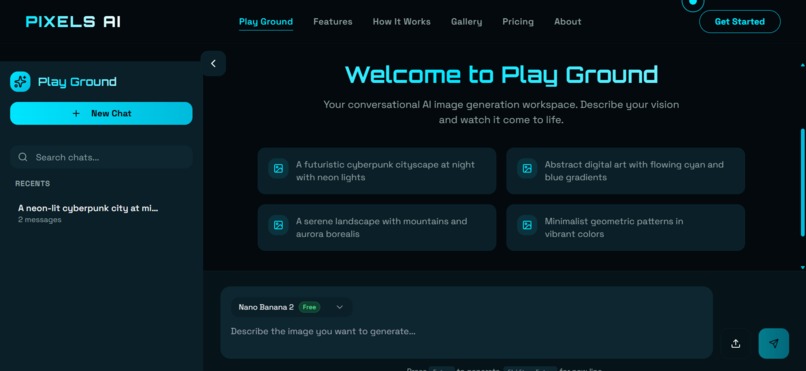Open the Pricing nav tab
This screenshot has width=806, height=371.
coord(518,22)
